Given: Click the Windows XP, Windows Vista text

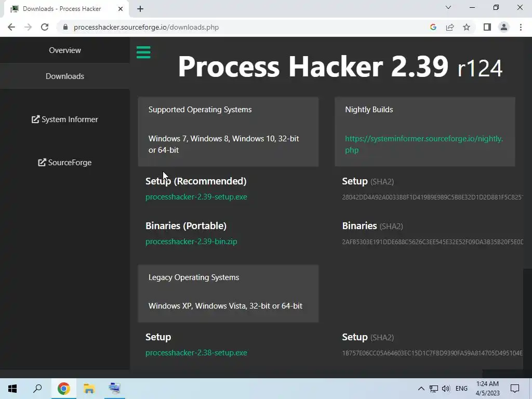Looking at the screenshot, I should (225, 305).
